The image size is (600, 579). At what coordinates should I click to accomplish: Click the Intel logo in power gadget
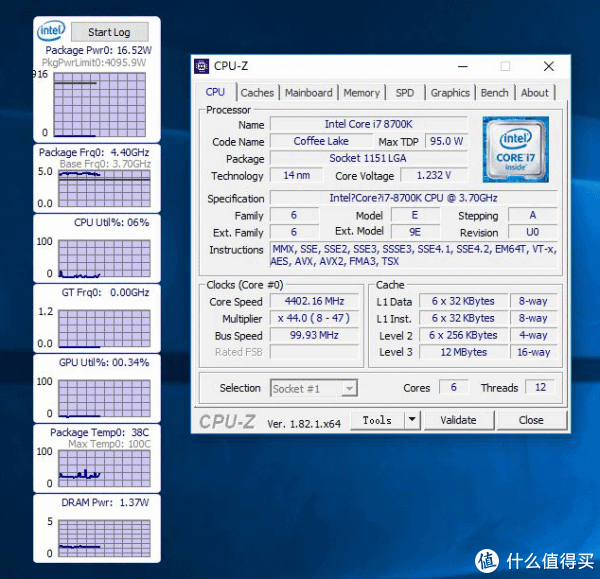click(51, 31)
